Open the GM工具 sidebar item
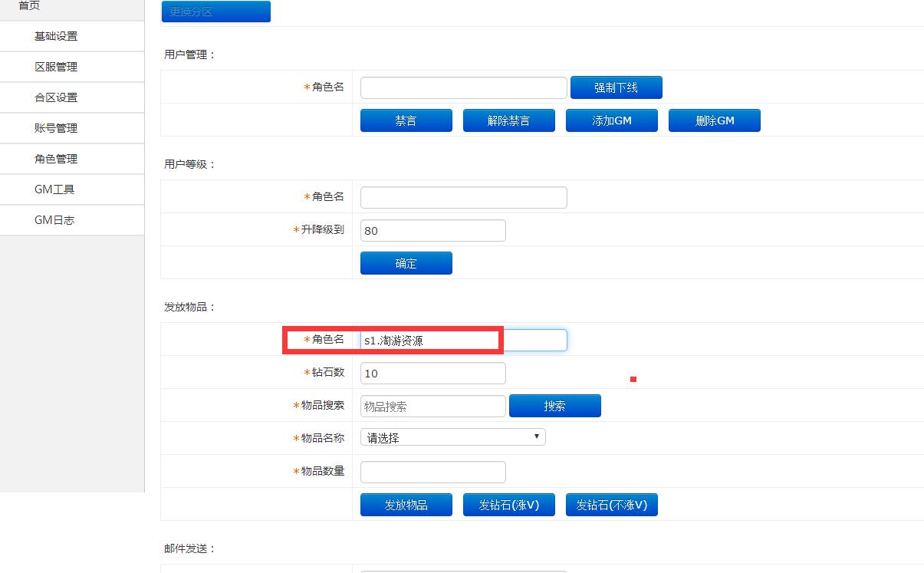Screen dimensions: 924x573 point(54,189)
